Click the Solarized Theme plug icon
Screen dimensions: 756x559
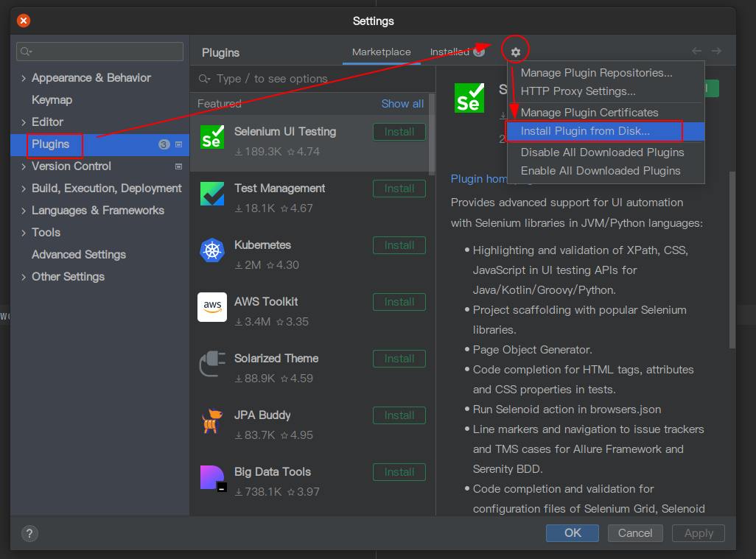(212, 364)
